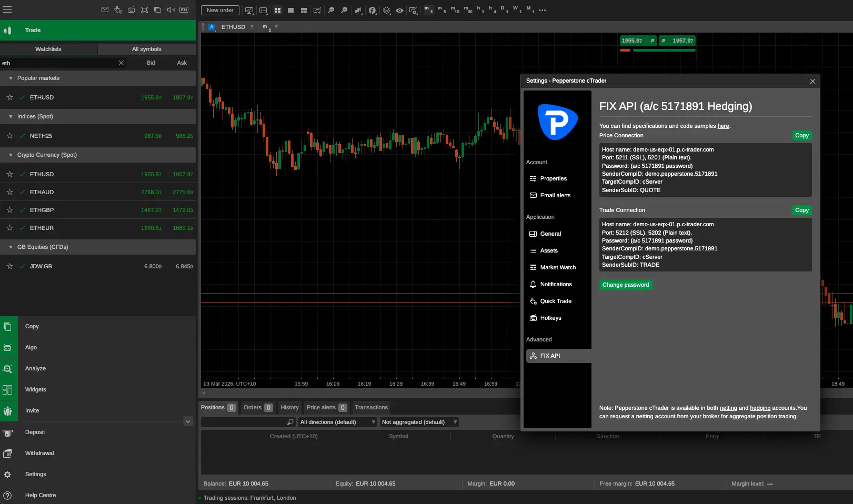Screen dimensions: 853x504
Task: Open the Not aggregated dropdown
Action: [418, 421]
